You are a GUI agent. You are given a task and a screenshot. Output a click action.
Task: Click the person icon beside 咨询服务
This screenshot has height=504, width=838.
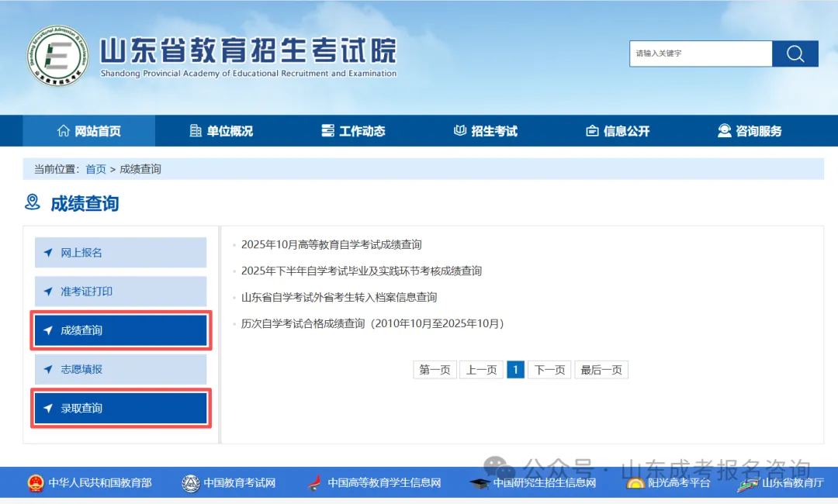pyautogui.click(x=724, y=131)
